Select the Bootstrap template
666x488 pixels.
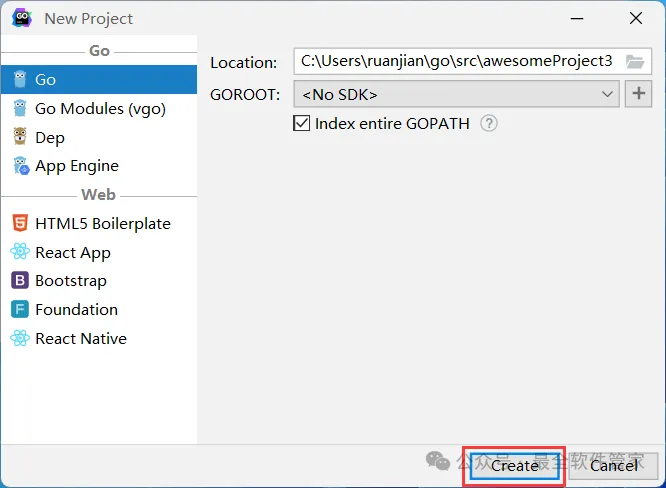click(x=99, y=281)
